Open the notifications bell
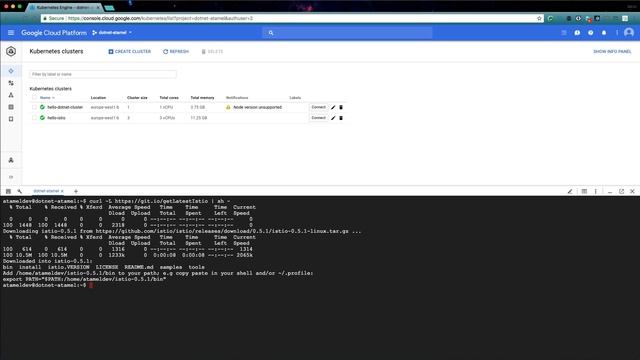Screen dimensions: 640x360 (x=604, y=33)
